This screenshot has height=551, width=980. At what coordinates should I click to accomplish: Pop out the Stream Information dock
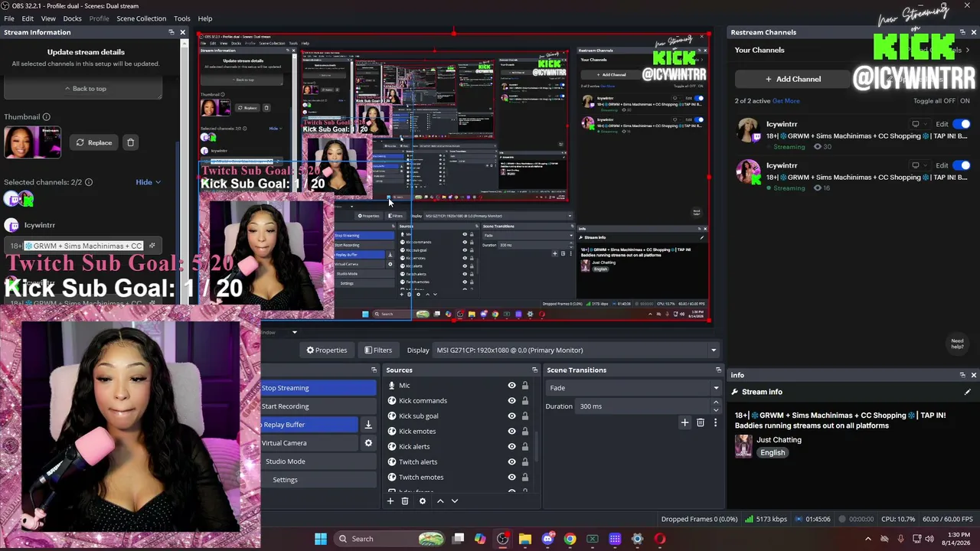click(x=171, y=32)
